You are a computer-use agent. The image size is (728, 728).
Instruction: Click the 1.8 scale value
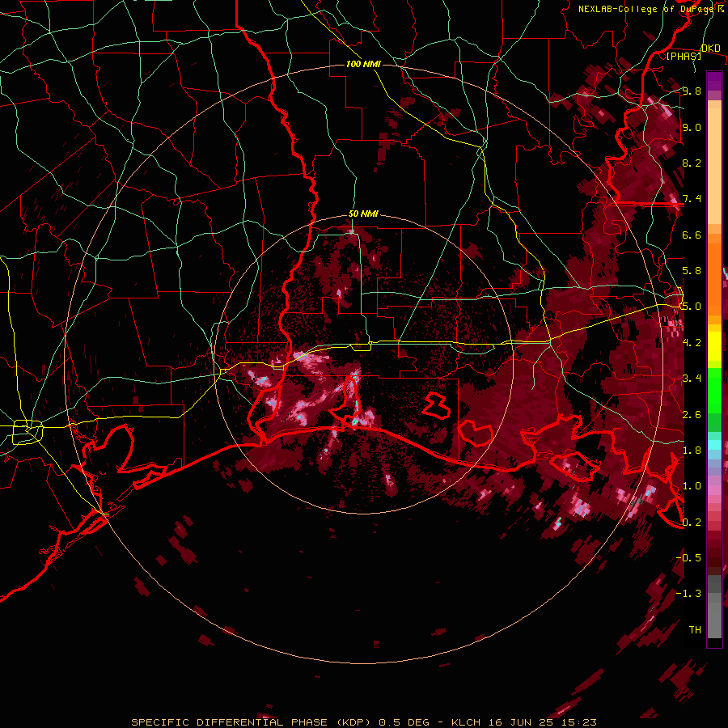pos(692,450)
